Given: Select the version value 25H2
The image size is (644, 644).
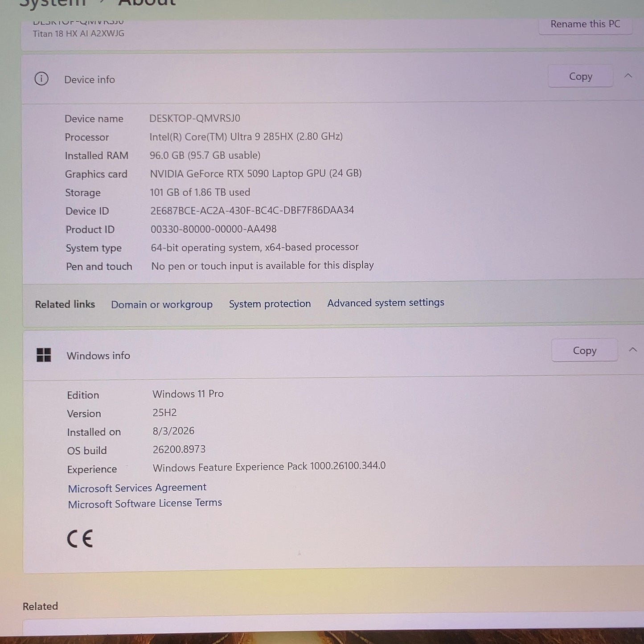Looking at the screenshot, I should (164, 413).
